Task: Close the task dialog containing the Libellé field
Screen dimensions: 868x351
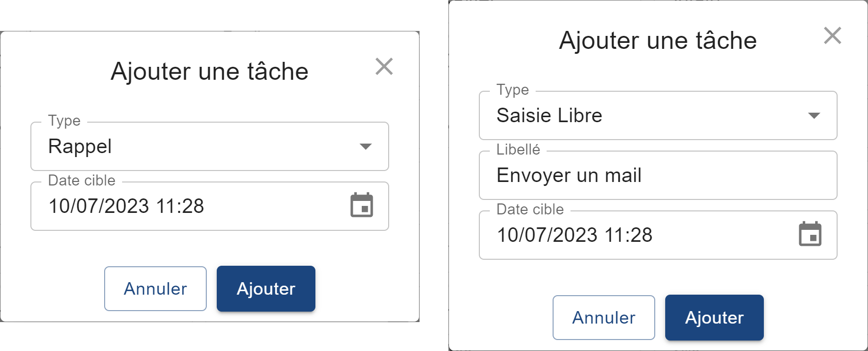Action: point(833,36)
